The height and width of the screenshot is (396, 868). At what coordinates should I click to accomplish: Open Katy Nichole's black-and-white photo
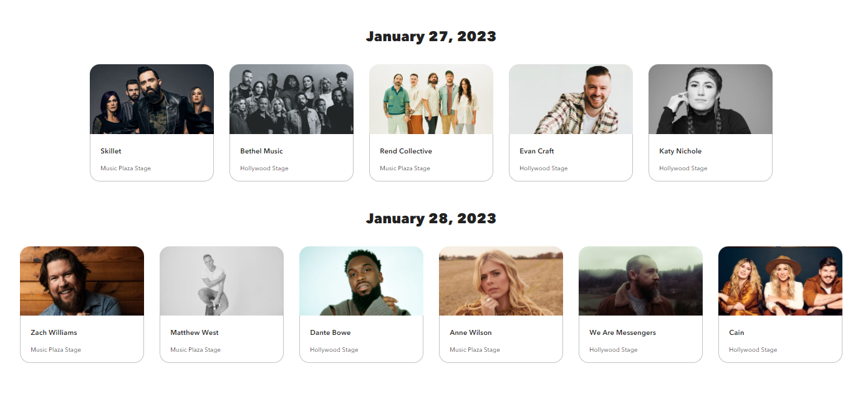tap(710, 99)
